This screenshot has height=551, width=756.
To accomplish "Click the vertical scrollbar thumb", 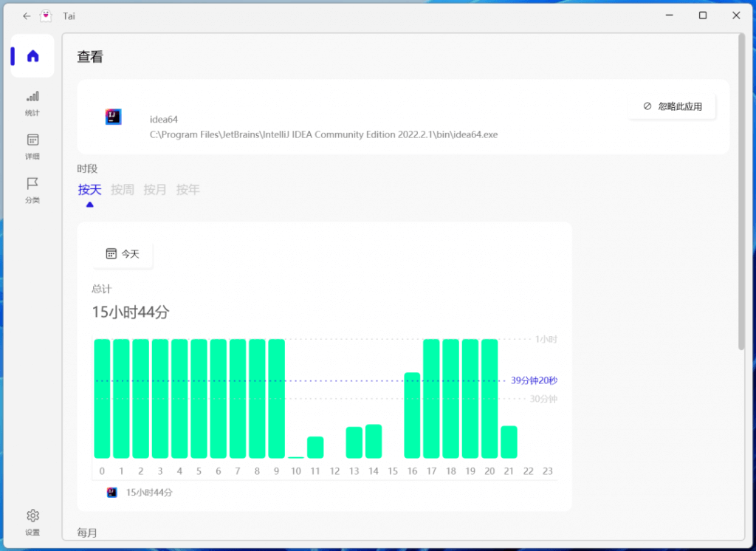I will pos(741,192).
